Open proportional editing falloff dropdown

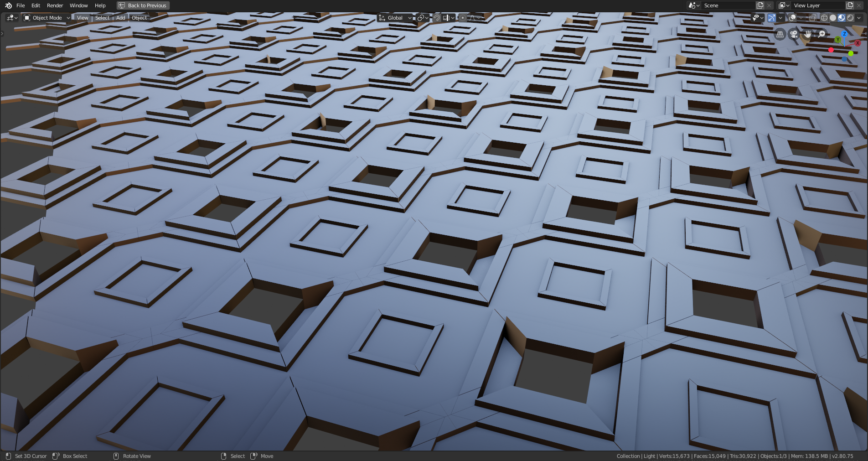pos(475,18)
